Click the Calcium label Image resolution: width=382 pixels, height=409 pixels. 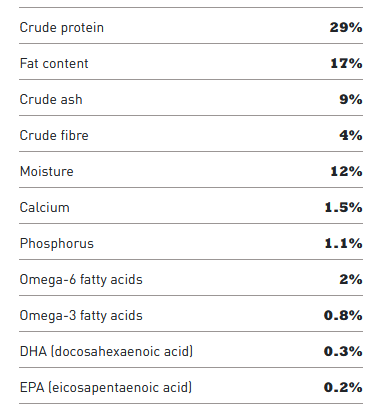[x=45, y=207]
